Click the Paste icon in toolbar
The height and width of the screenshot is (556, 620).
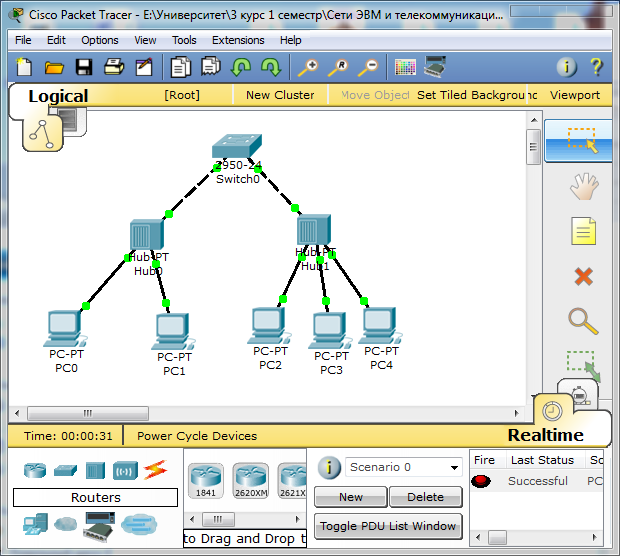click(211, 66)
